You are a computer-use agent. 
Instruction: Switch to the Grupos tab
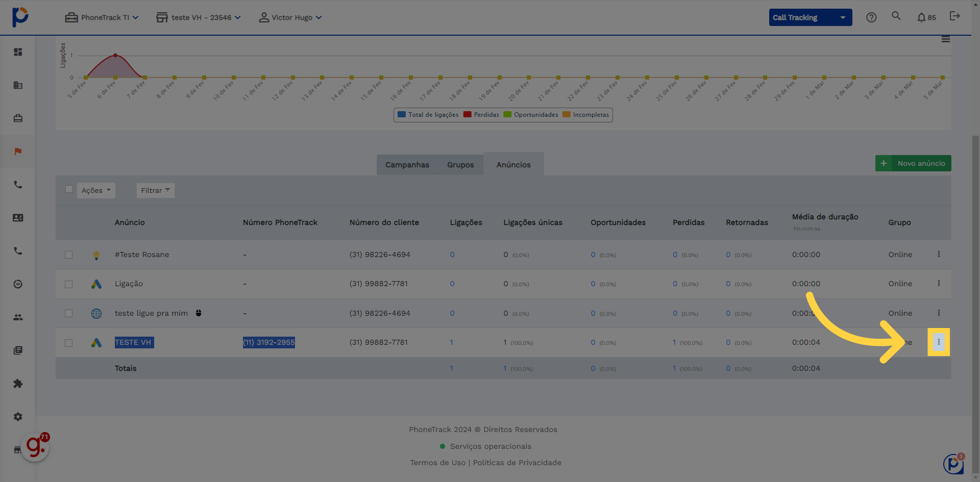460,165
